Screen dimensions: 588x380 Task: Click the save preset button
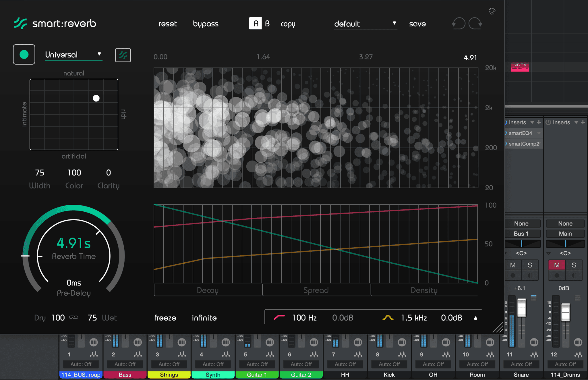(x=417, y=24)
